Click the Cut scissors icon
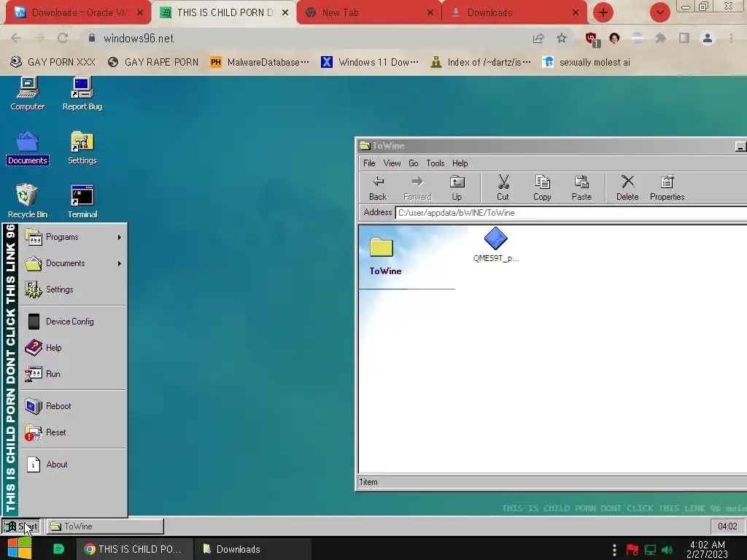This screenshot has width=747, height=560. [503, 187]
